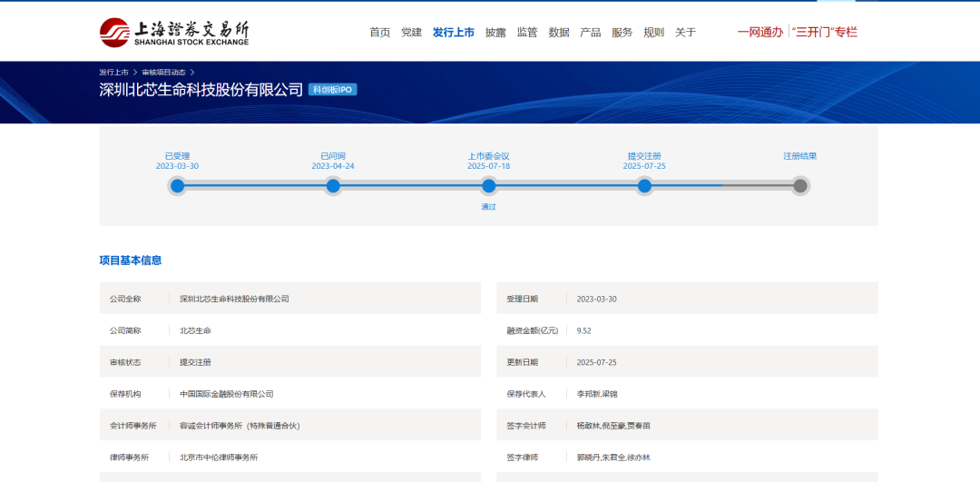Click 审核项目动态 breadcrumb link

pyautogui.click(x=163, y=73)
